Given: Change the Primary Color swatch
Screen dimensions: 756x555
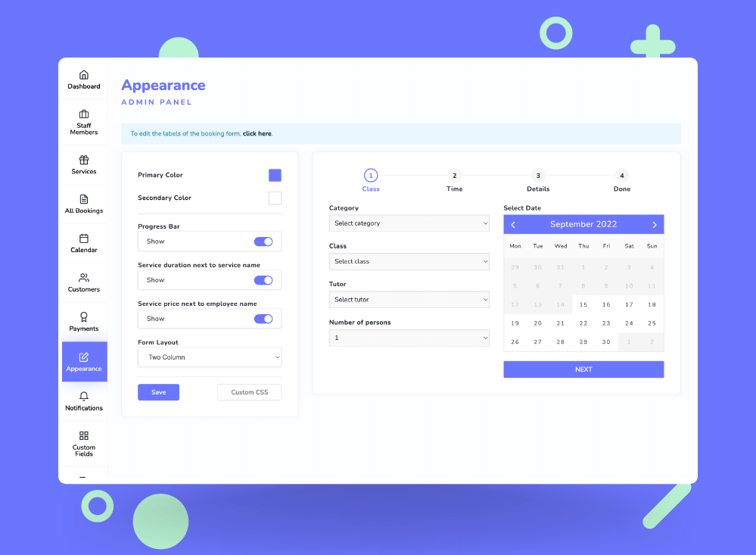Looking at the screenshot, I should coord(275,175).
